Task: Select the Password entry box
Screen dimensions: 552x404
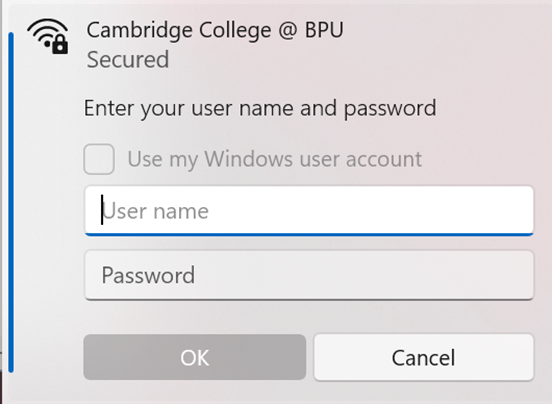Action: (309, 275)
